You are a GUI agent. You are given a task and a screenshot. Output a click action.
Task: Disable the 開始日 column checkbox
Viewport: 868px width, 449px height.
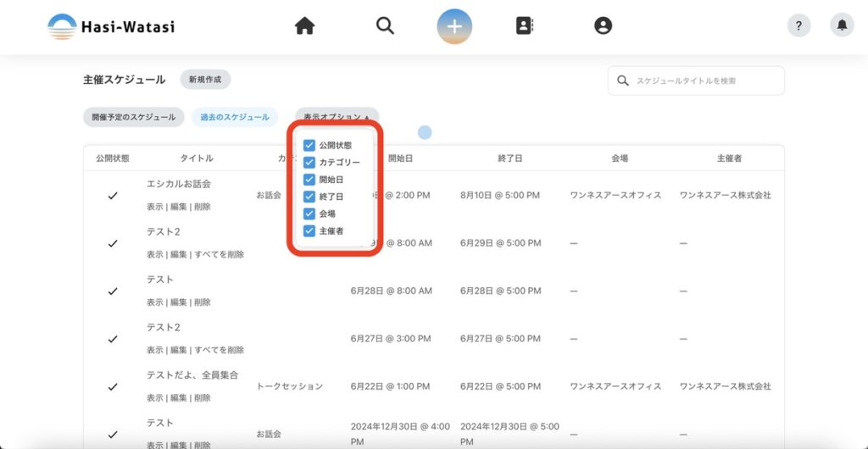(309, 180)
